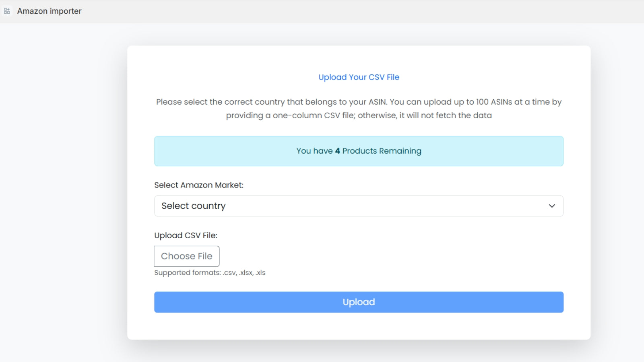Select the top header bar of Amazon importer
644x362 pixels.
pyautogui.click(x=322, y=11)
